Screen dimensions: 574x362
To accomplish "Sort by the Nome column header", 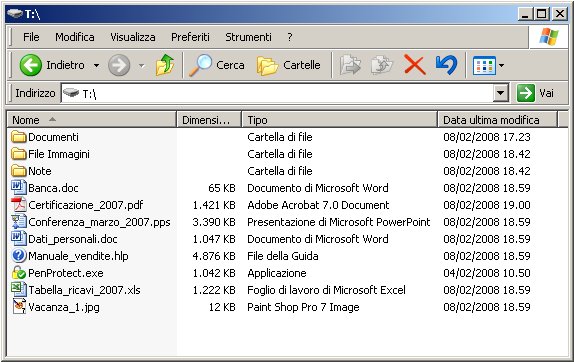I will 92,120.
